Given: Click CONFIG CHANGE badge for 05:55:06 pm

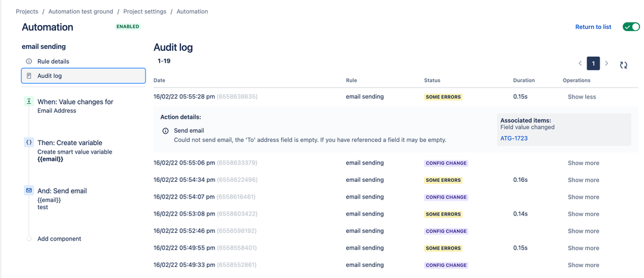Looking at the screenshot, I should [x=447, y=163].
